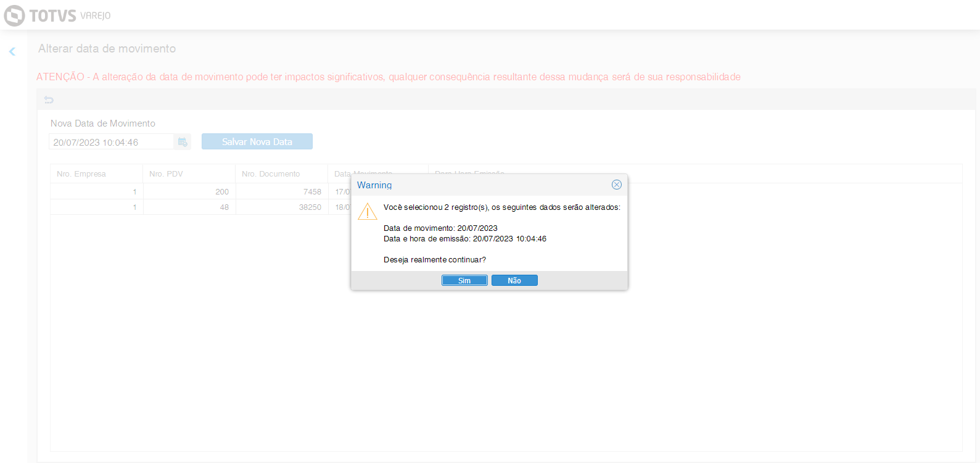
Task: Click the undo arrow icon in the toolbar
Action: [x=49, y=100]
